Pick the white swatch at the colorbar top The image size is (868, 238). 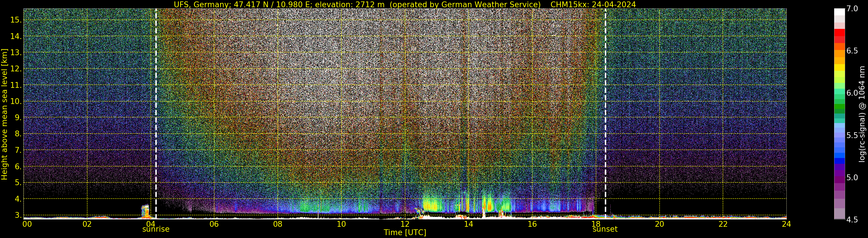[x=839, y=12]
